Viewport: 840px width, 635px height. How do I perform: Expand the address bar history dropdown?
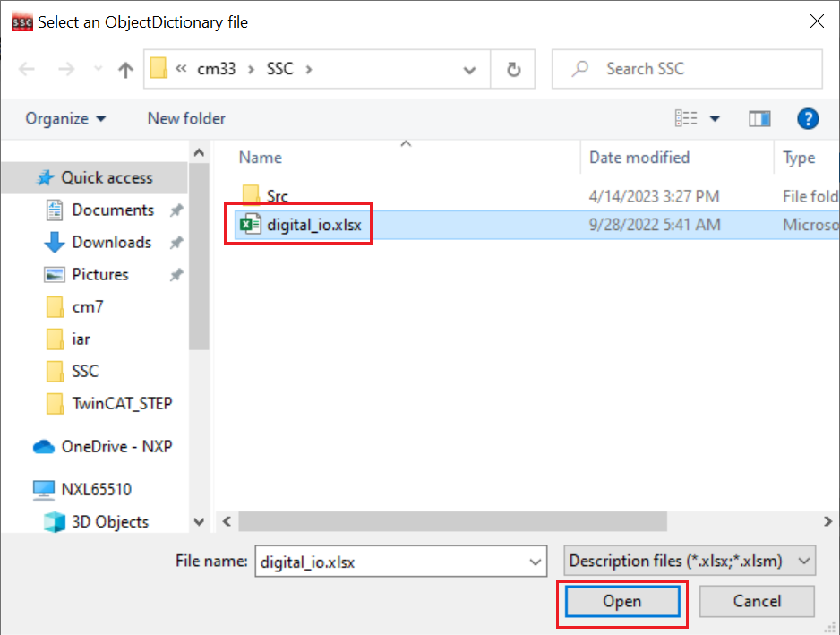click(x=470, y=70)
